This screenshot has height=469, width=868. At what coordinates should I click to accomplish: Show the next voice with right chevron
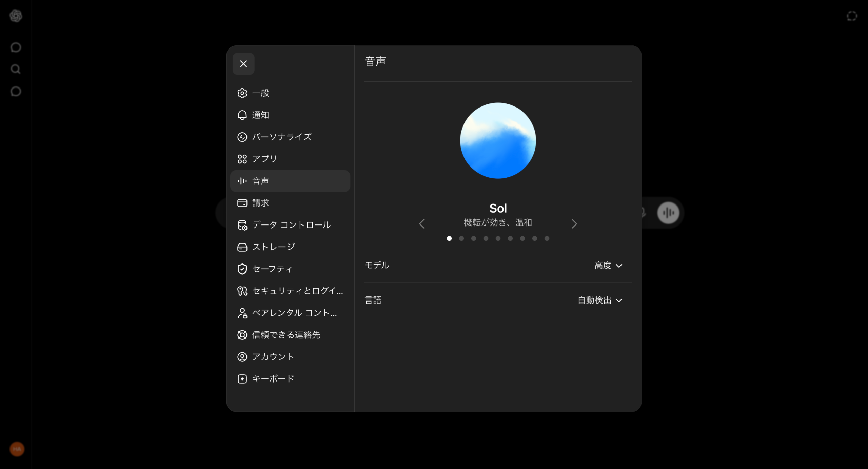click(x=574, y=224)
